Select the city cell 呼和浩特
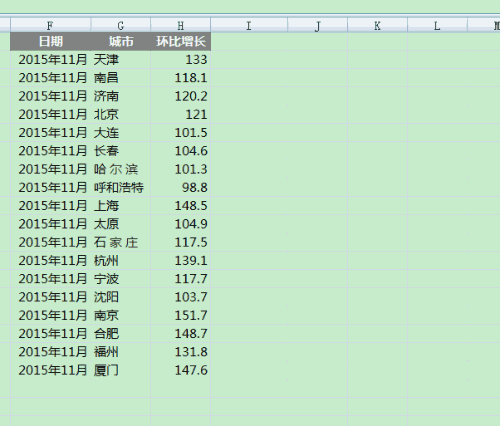The image size is (500, 426). [x=120, y=188]
